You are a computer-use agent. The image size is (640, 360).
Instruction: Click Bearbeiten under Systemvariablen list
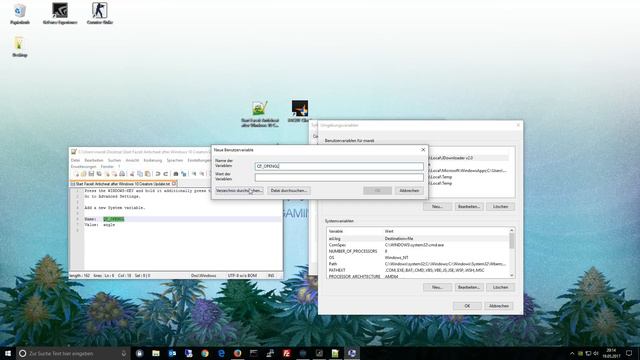click(469, 287)
